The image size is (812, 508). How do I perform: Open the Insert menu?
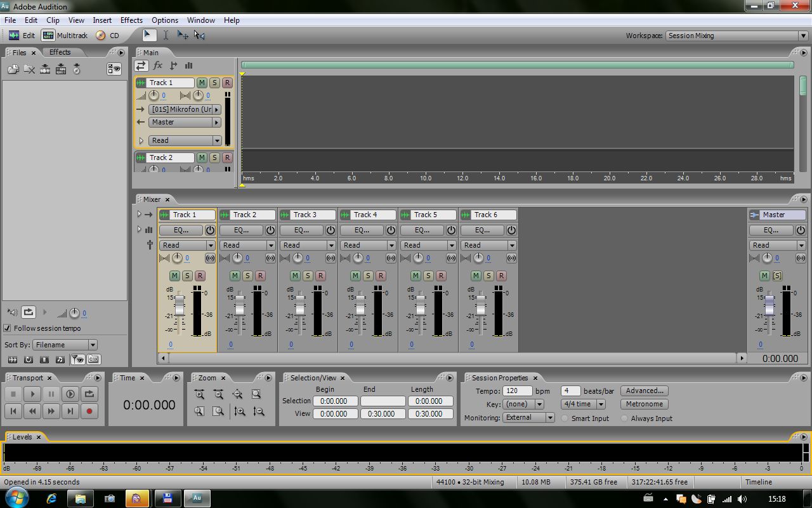(x=102, y=20)
